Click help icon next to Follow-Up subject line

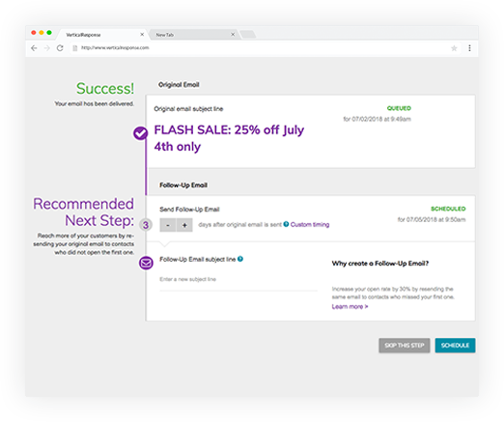(240, 259)
